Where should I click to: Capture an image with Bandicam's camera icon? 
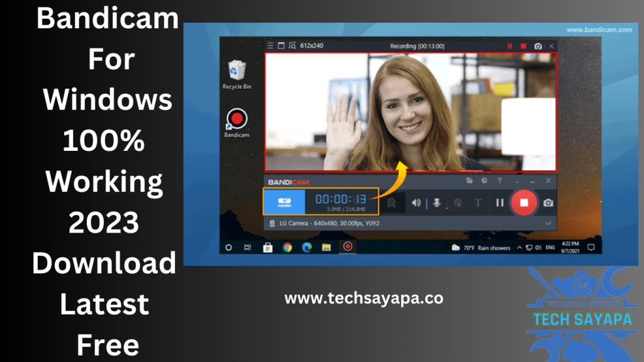click(x=548, y=203)
